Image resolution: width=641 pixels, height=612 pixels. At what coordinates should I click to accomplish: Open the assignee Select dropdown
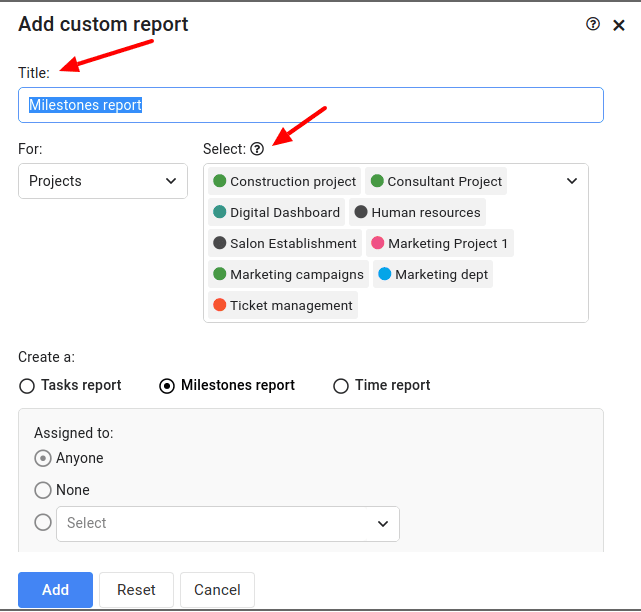click(x=228, y=524)
